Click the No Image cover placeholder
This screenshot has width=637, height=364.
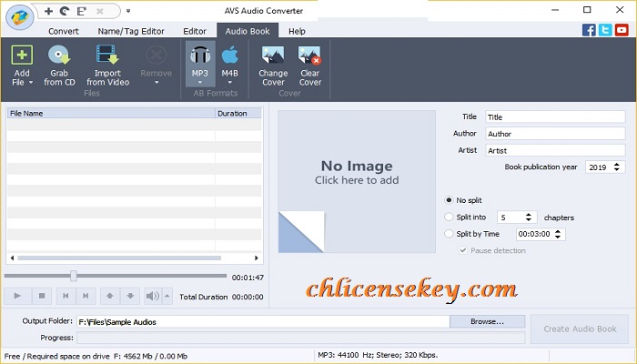(357, 181)
